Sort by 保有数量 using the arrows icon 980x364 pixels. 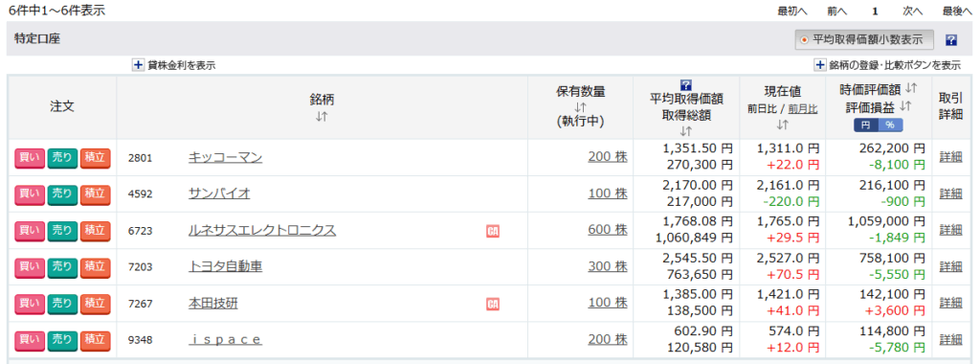pyautogui.click(x=580, y=107)
